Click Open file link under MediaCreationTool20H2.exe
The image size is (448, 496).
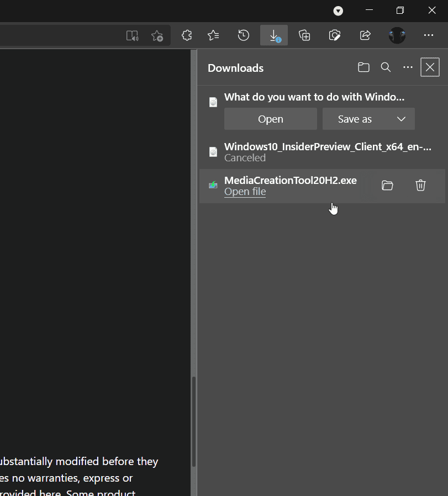coord(245,192)
